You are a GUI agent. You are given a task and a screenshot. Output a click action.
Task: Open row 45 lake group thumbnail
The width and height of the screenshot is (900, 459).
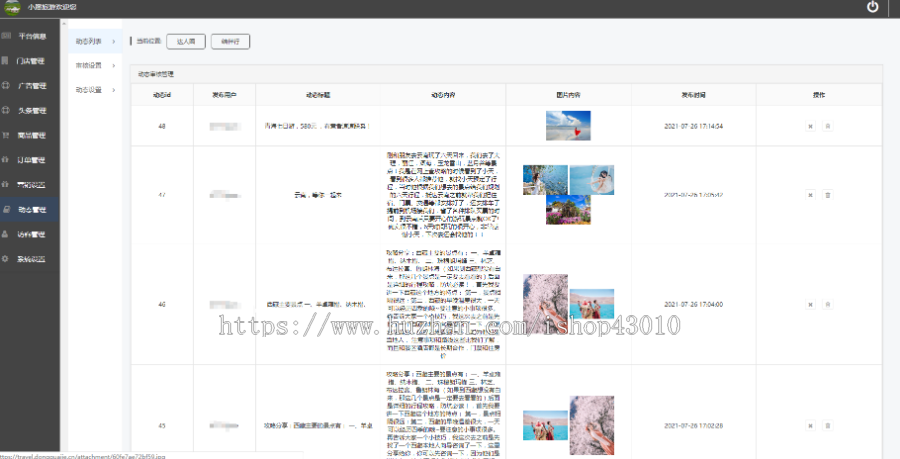(x=545, y=425)
